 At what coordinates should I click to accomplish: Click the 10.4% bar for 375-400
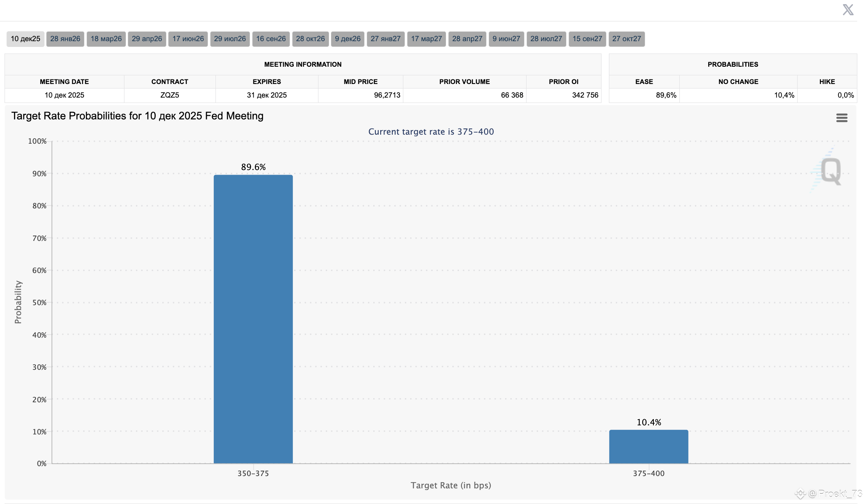coord(649,447)
